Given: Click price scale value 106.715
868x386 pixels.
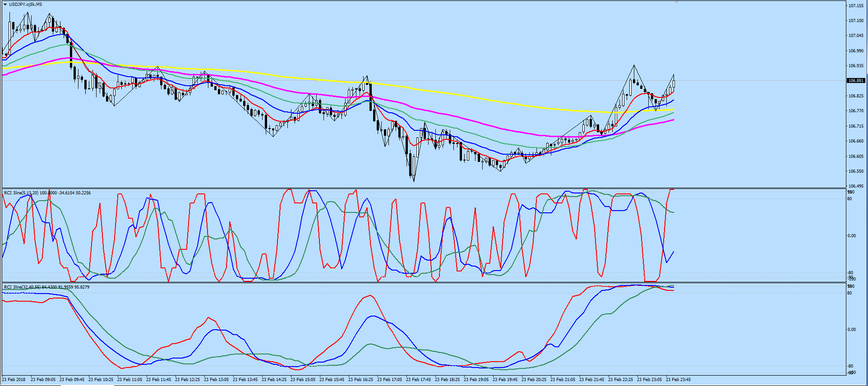Looking at the screenshot, I should coord(856,126).
